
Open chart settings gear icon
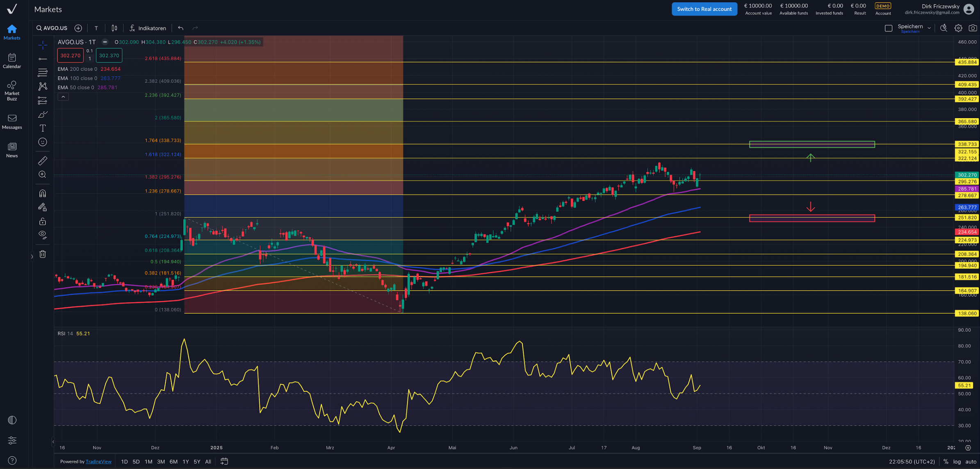958,28
